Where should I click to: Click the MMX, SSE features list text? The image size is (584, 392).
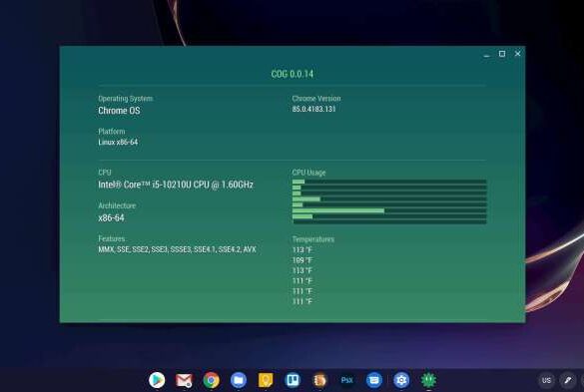[x=178, y=249]
